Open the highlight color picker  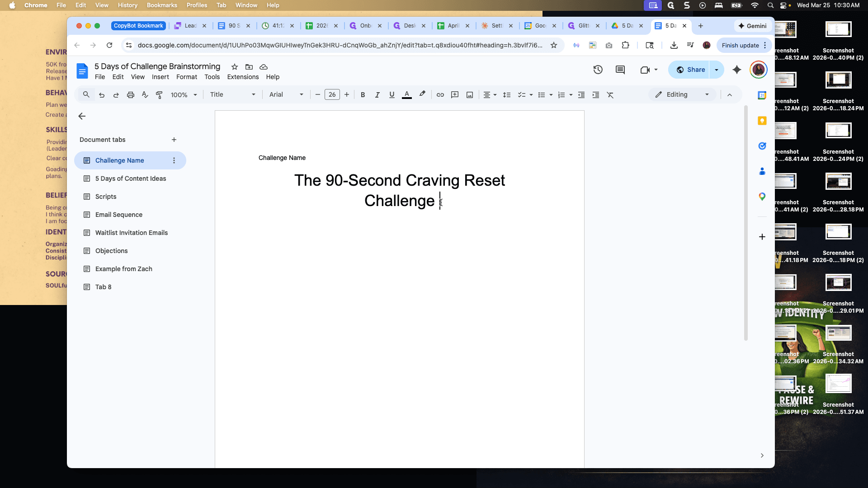tap(422, 94)
